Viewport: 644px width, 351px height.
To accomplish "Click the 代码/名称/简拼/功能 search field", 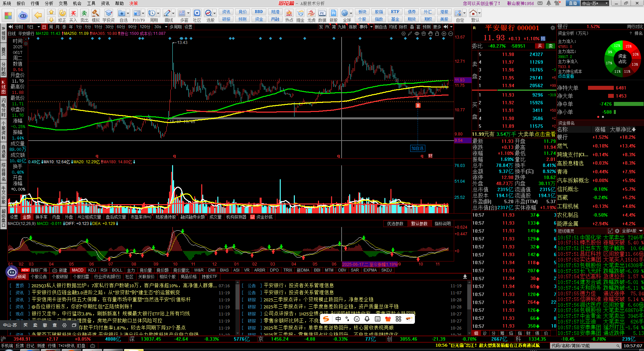I will click(586, 346).
